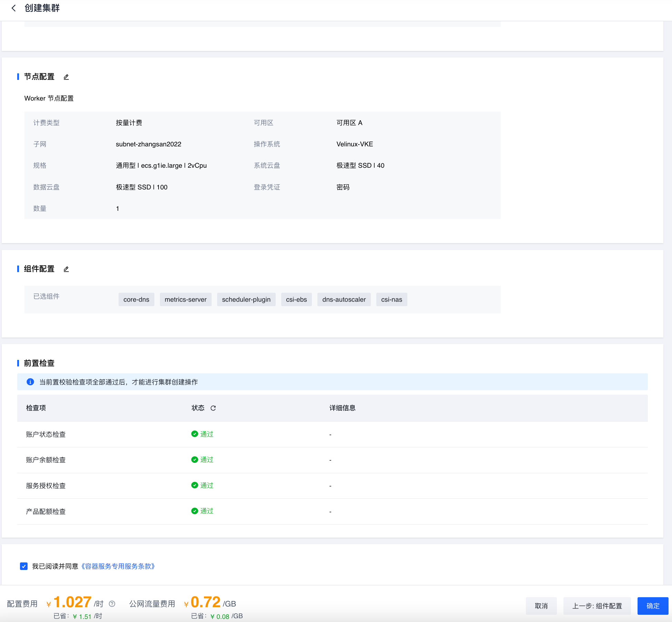Image resolution: width=672 pixels, height=622 pixels.
Task: Click the scheduler-plugin component tag
Action: click(x=246, y=300)
